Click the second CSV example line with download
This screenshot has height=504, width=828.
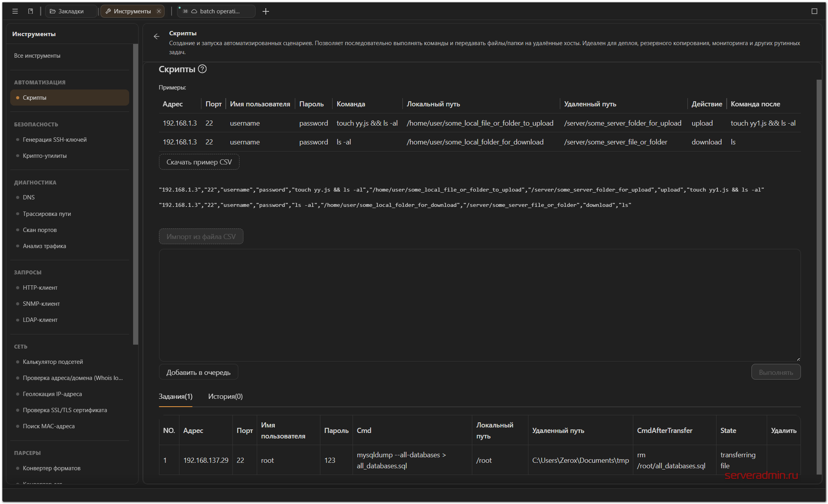click(395, 205)
